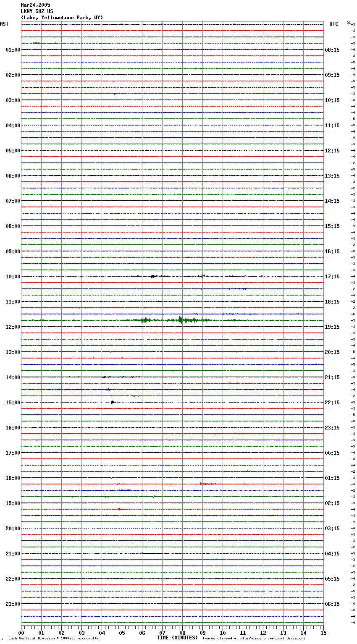Image resolution: width=357 pixels, height=644 pixels.
Task: Select the 06:00 MST row label
Action: tap(13, 176)
